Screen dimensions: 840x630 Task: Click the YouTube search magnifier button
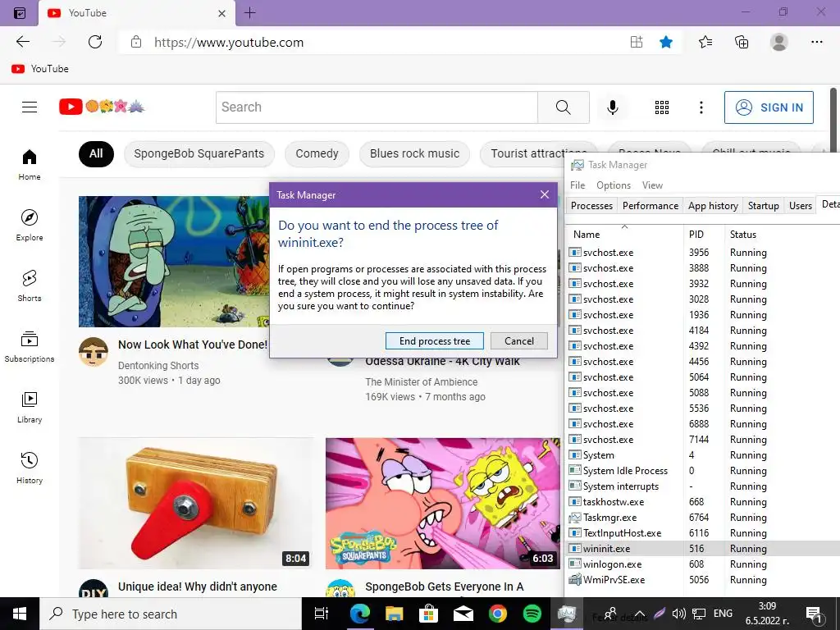coord(563,107)
